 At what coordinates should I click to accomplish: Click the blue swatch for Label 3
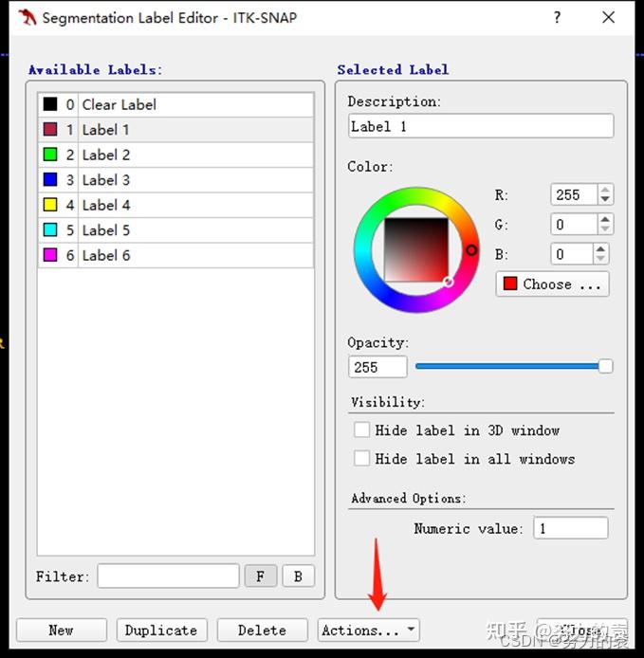point(50,180)
